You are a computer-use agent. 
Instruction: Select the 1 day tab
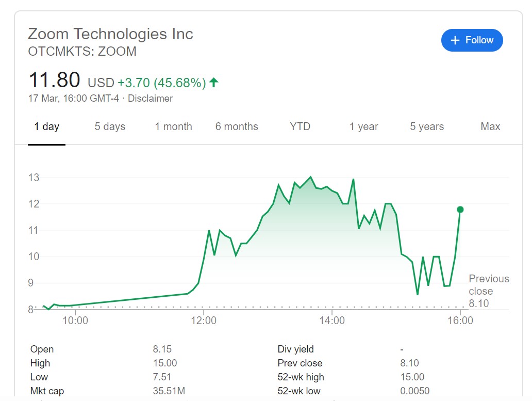[47, 126]
